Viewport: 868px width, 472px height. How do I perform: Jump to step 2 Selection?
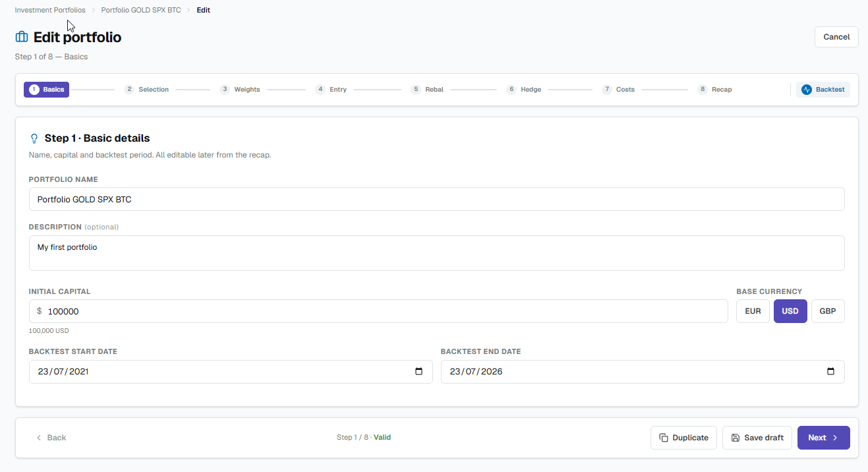coord(147,90)
